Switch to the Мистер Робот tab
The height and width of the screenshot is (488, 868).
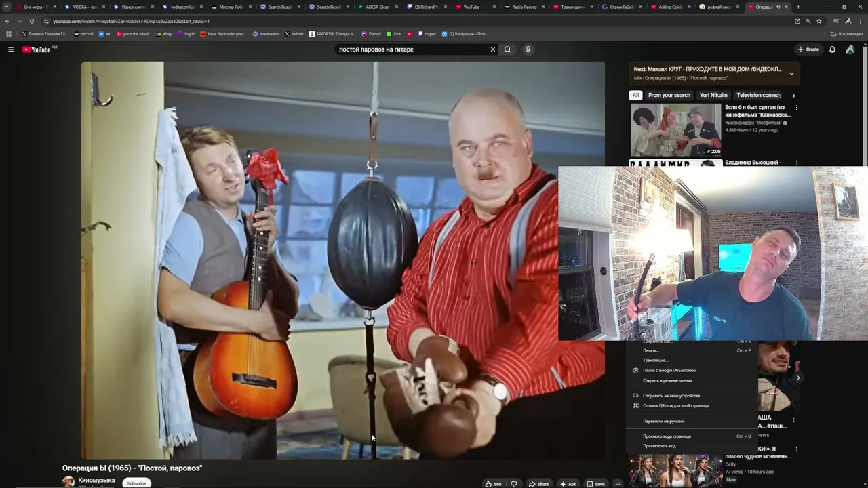click(231, 7)
